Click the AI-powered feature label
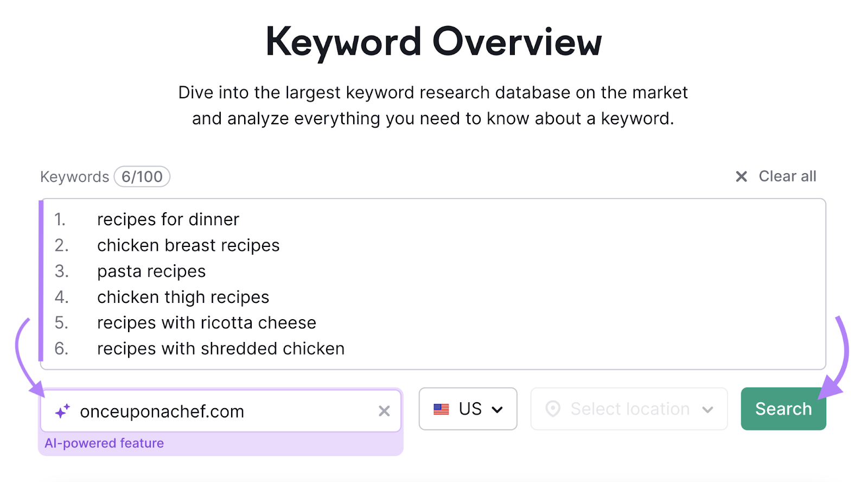 (104, 442)
